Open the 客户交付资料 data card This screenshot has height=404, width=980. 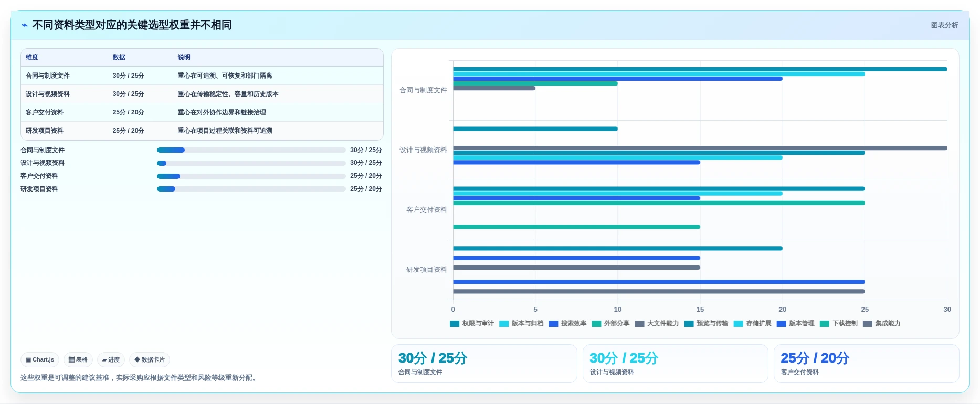866,364
